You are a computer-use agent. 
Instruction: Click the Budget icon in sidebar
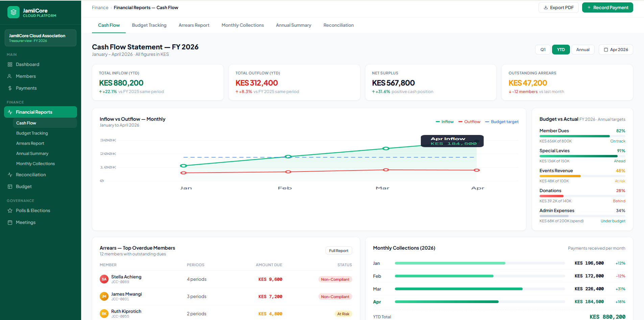(x=10, y=187)
